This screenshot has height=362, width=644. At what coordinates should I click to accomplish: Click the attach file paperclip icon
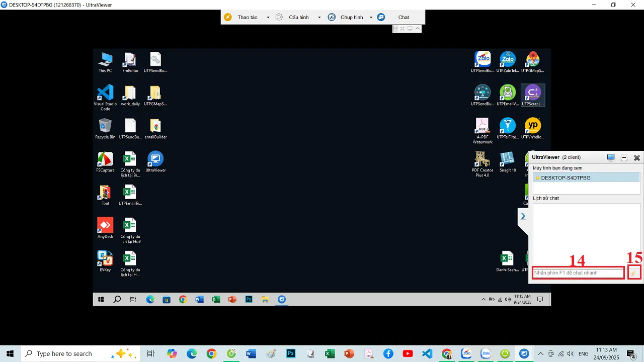tap(633, 273)
